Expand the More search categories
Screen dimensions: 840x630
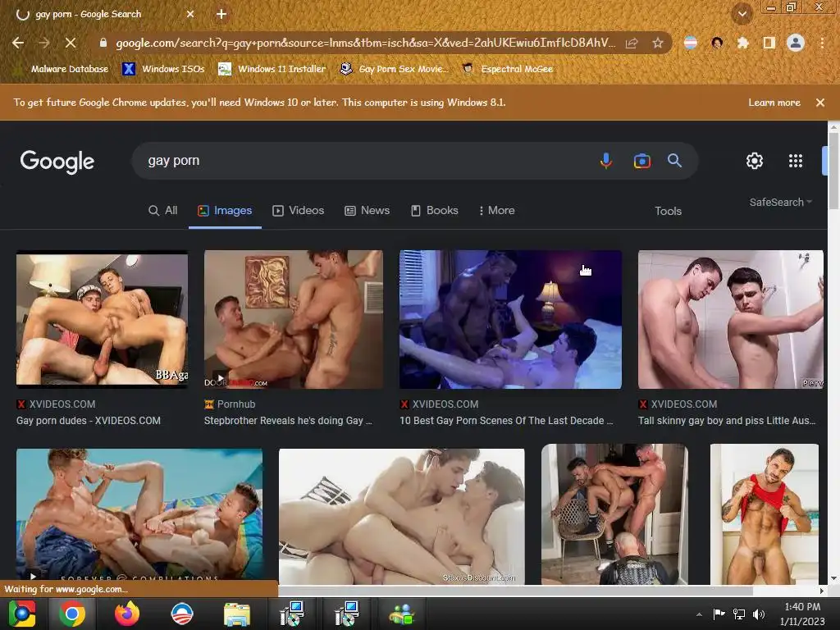[x=496, y=211]
